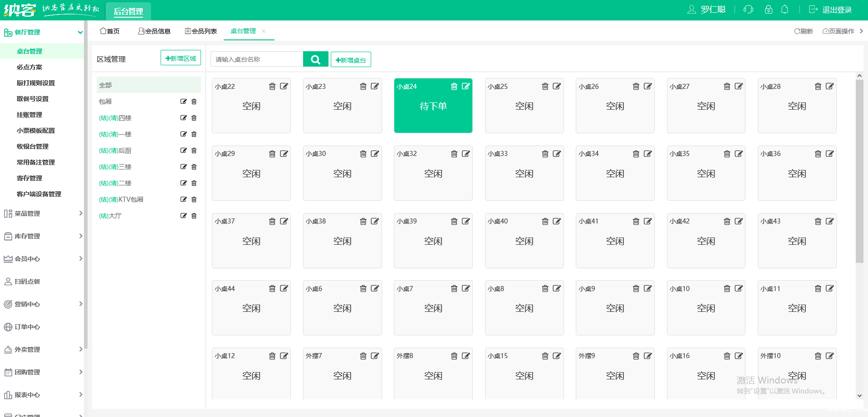Screen dimensions: 868x417
Task: Select the 小桌24 待下单 table card
Action: click(x=433, y=106)
